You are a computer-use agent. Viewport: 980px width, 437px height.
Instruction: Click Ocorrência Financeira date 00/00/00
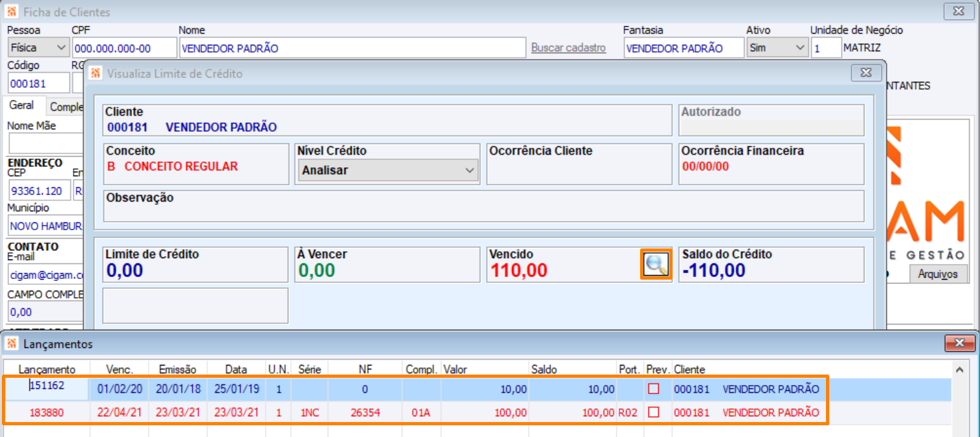pyautogui.click(x=705, y=166)
